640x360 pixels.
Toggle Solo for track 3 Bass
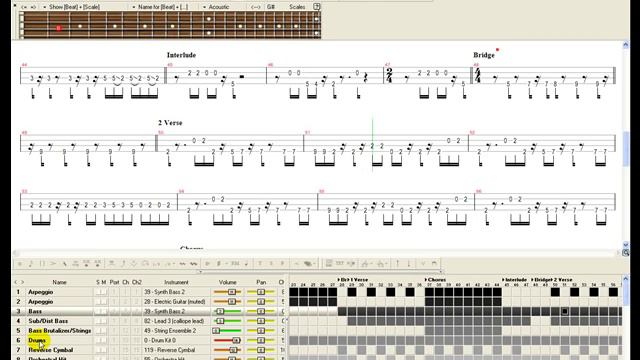click(98, 311)
